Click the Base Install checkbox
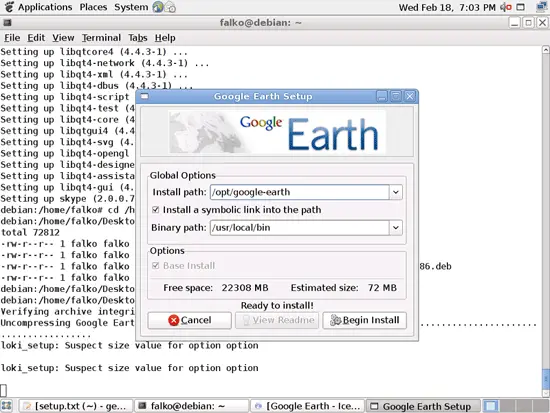550x413 pixels. point(156,266)
